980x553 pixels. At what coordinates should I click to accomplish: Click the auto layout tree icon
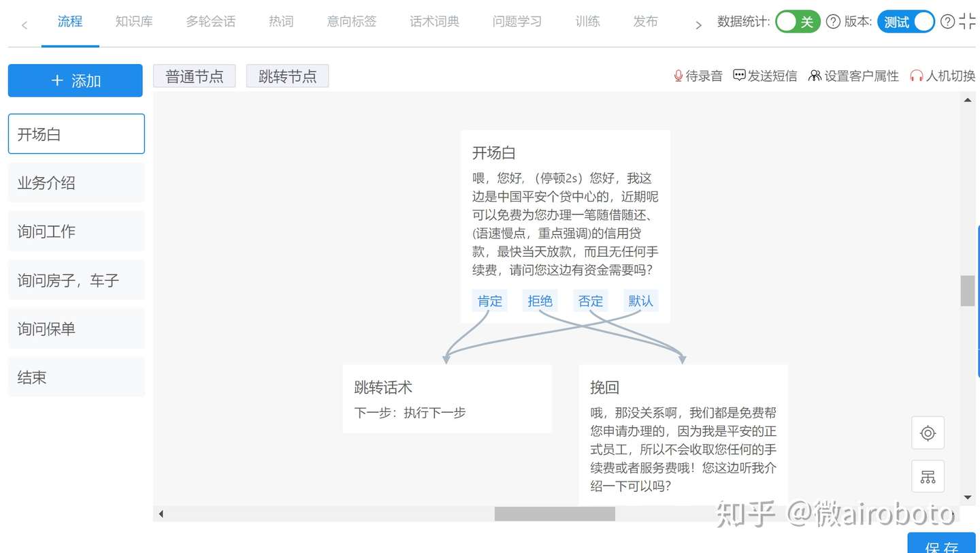pos(928,476)
